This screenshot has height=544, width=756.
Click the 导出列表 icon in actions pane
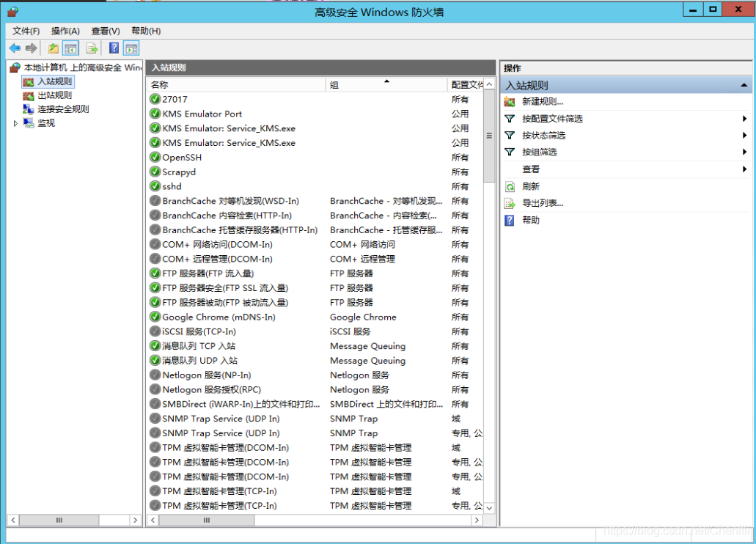510,204
